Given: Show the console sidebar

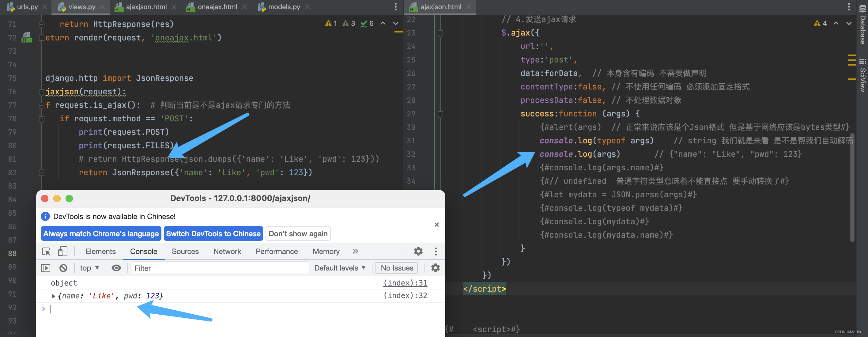Looking at the screenshot, I should (x=46, y=268).
